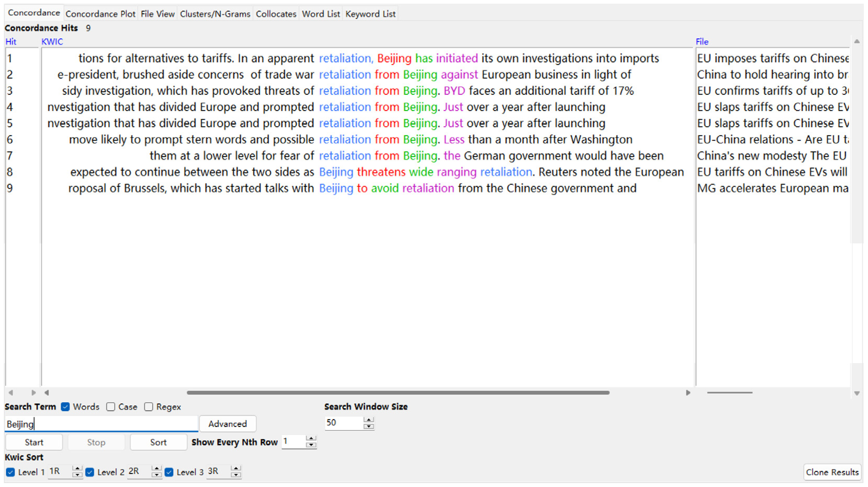
Task: Open the Word List tab
Action: [x=321, y=14]
